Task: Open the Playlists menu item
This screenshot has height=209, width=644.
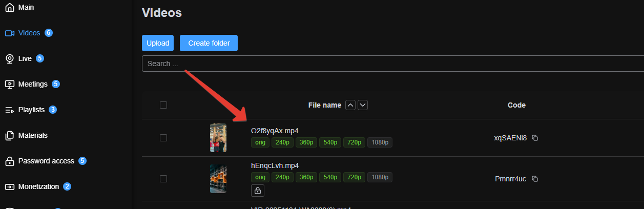Action: pyautogui.click(x=31, y=110)
